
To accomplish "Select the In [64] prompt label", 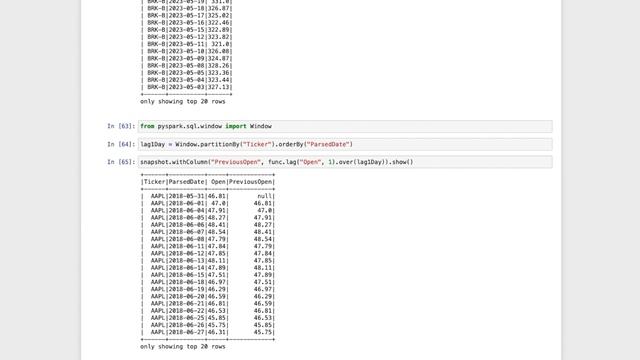I will click(121, 144).
